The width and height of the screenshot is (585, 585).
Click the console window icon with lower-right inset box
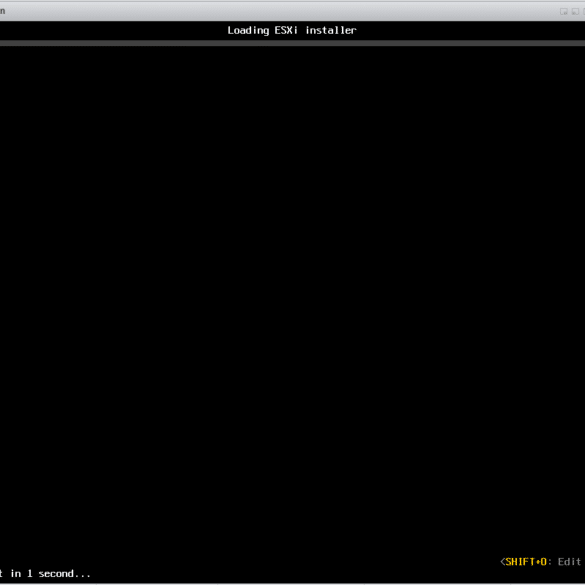564,12
